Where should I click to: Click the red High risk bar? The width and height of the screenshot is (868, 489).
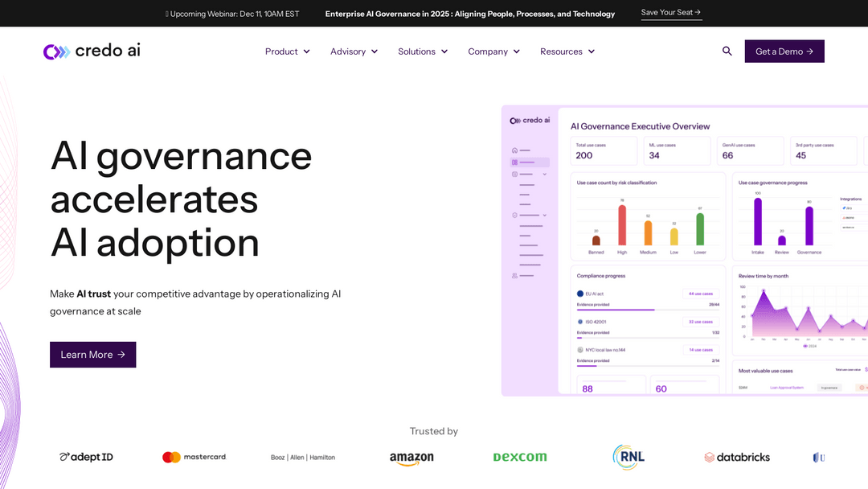pyautogui.click(x=622, y=225)
